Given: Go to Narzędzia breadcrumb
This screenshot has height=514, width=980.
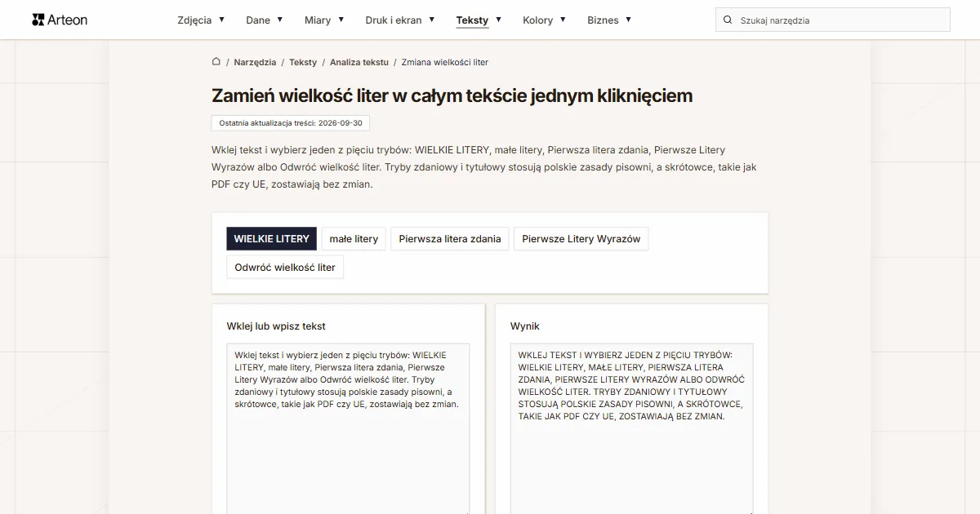Looking at the screenshot, I should coord(255,62).
